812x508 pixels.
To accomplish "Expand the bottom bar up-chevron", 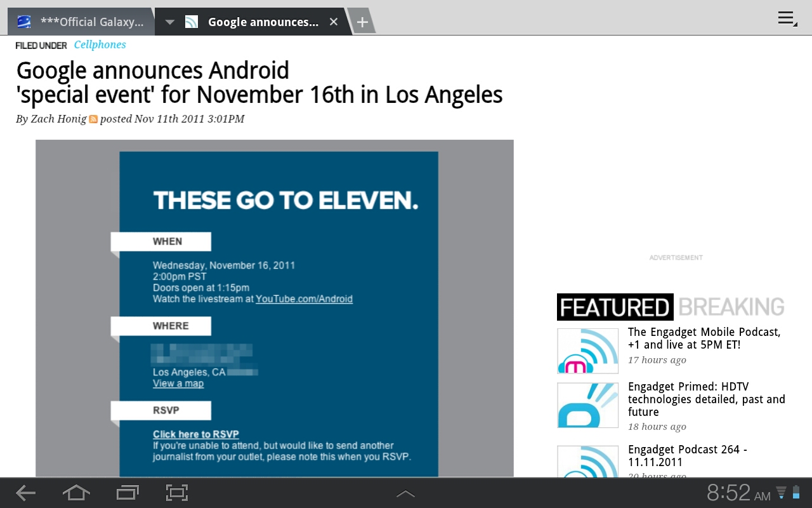I will 405,493.
